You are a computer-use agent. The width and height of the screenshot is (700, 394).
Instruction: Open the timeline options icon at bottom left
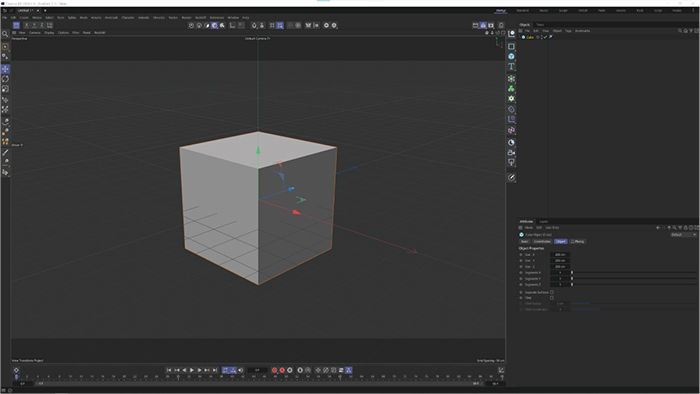point(16,370)
